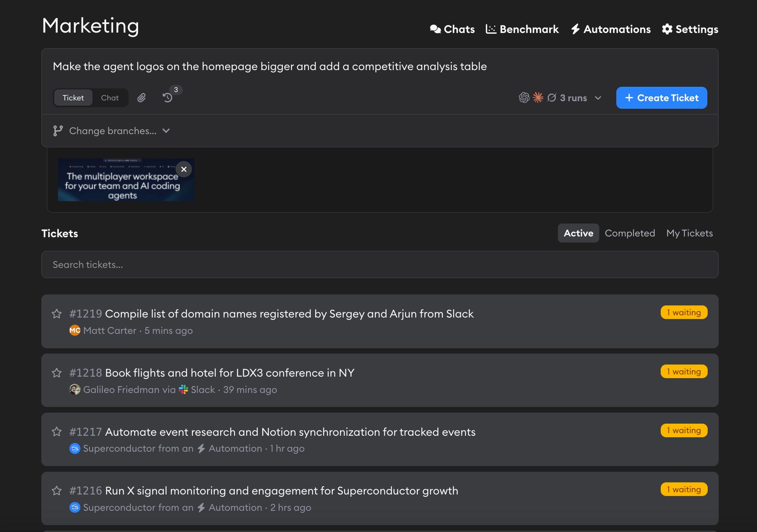Open Automations
This screenshot has width=757, height=532.
click(611, 29)
